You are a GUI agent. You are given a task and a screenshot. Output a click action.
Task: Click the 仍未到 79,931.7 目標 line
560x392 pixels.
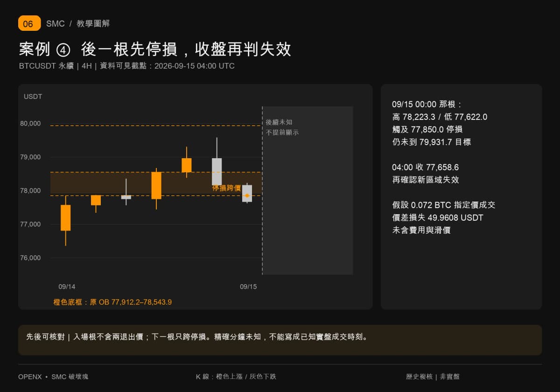click(432, 142)
